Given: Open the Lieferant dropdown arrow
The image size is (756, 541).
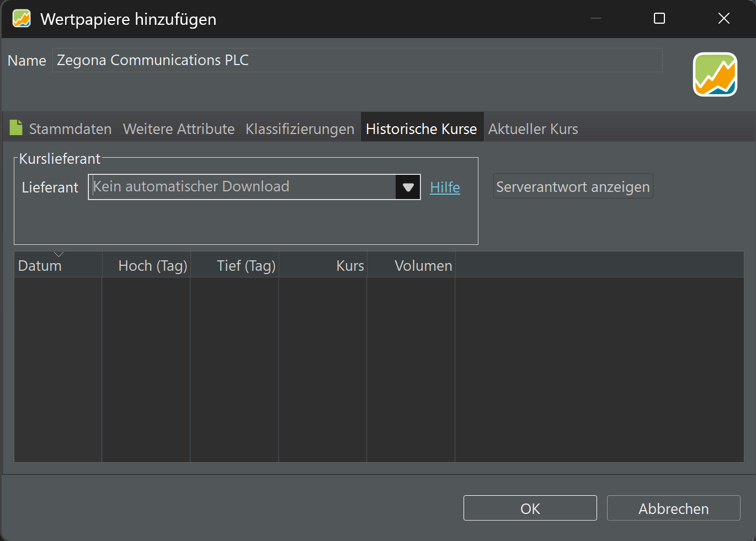Looking at the screenshot, I should (x=408, y=187).
